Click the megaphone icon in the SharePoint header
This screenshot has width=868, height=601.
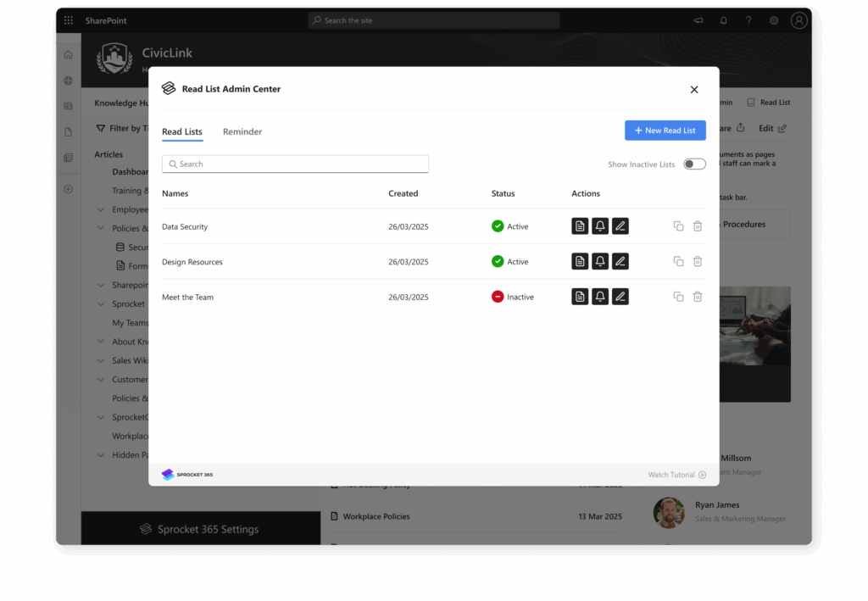(x=698, y=20)
